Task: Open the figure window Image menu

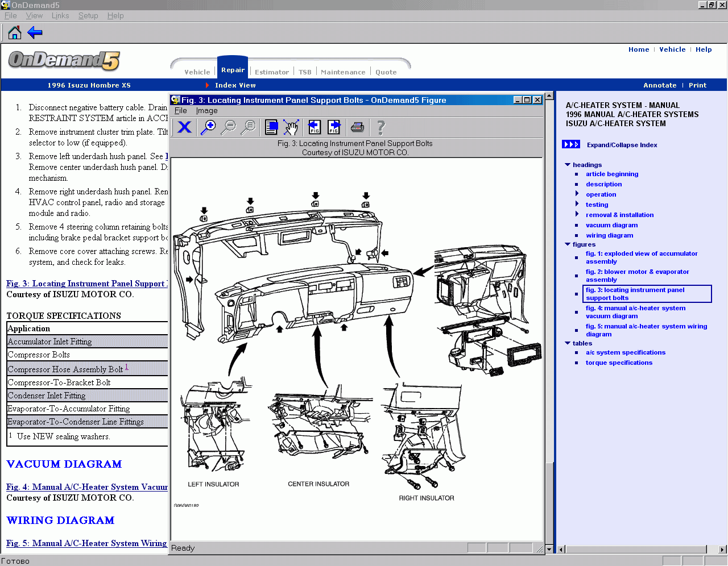Action: (207, 111)
